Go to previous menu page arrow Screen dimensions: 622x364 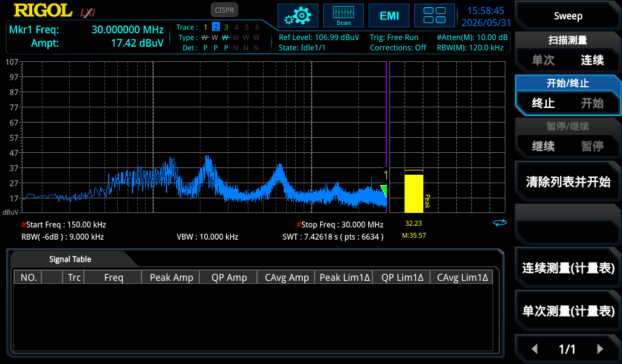click(x=535, y=349)
